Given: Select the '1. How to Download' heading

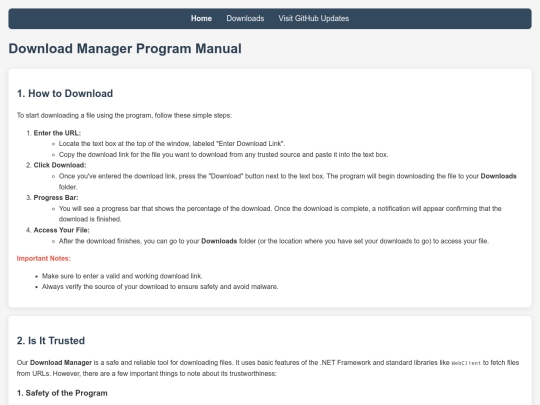Looking at the screenshot, I should [65, 93].
